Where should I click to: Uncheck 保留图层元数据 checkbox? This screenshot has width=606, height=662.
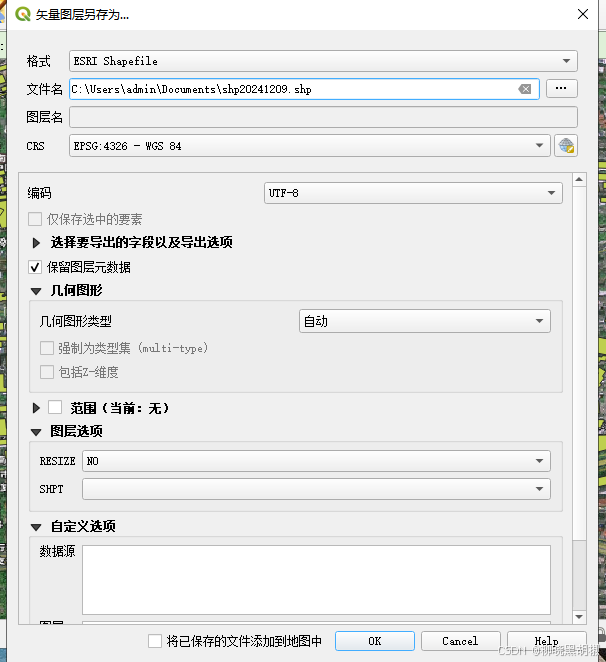[35, 267]
